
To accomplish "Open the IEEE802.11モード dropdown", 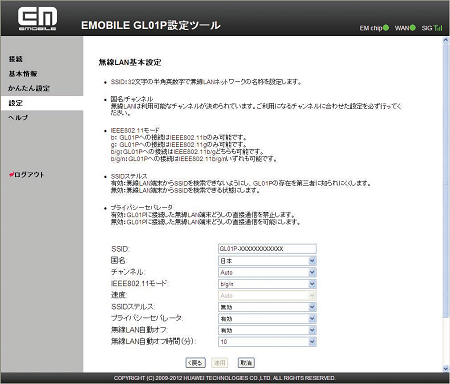I will 267,284.
